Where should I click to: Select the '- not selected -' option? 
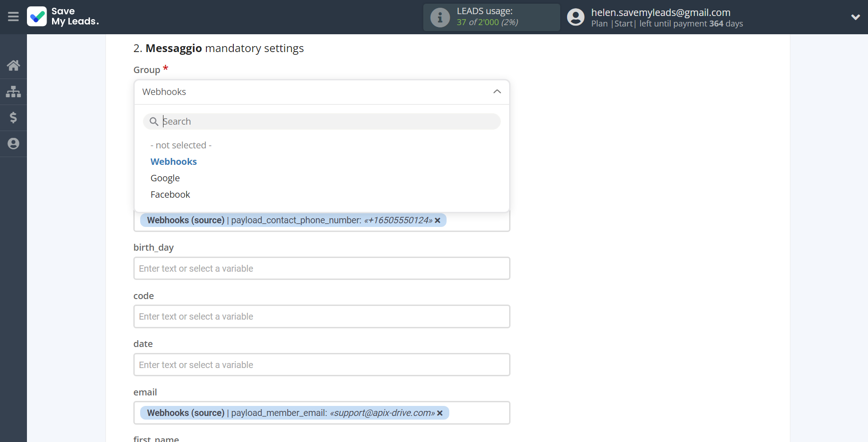coord(181,145)
